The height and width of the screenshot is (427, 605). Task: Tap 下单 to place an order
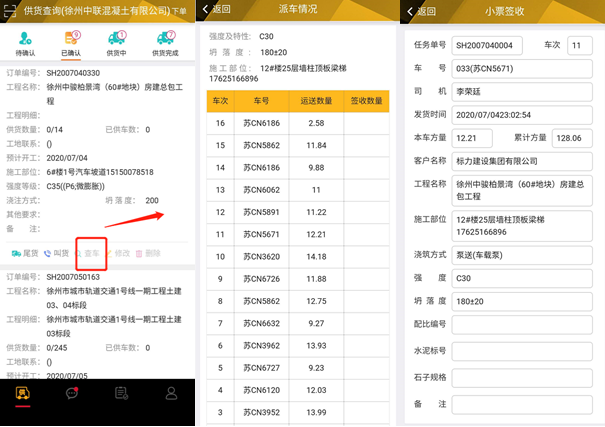[179, 11]
